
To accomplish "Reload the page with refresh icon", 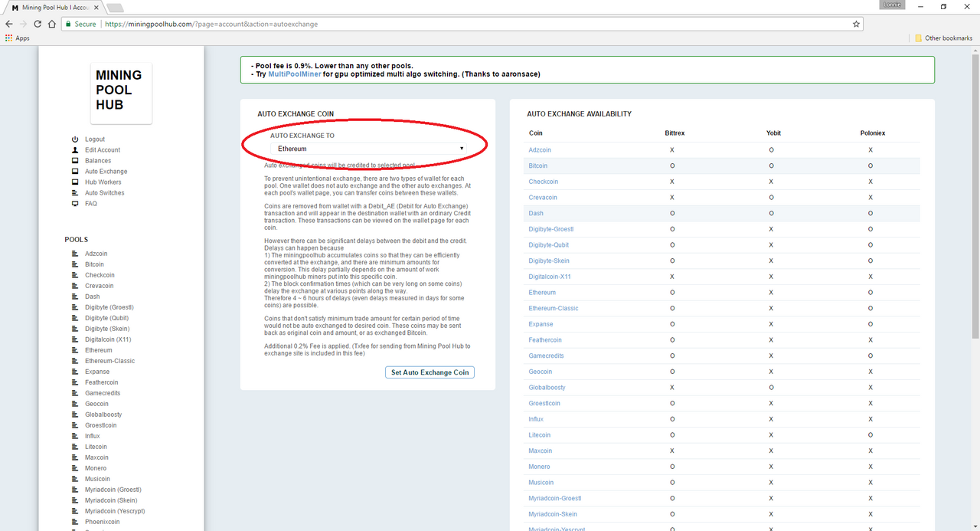I will [38, 24].
